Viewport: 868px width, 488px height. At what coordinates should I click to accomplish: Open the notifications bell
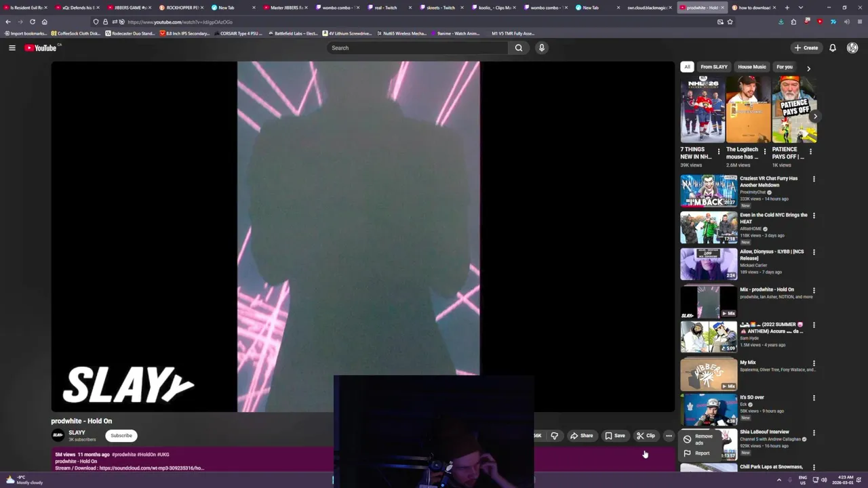click(832, 47)
